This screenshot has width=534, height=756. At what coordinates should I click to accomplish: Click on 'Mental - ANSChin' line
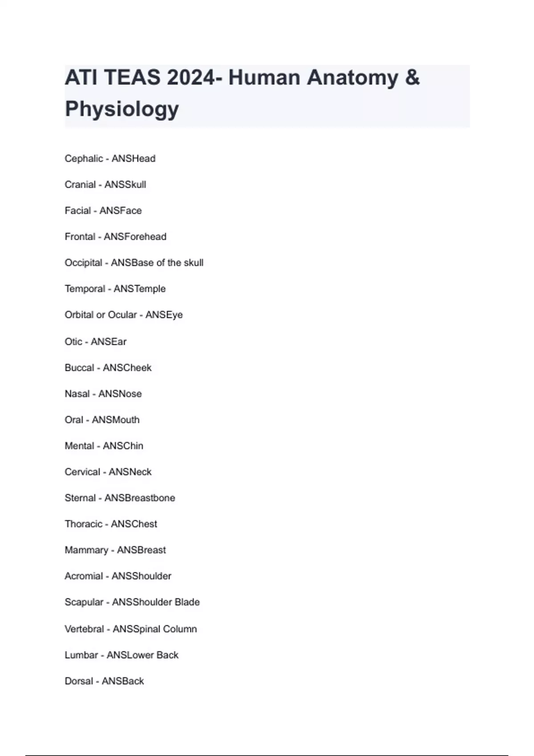click(x=104, y=446)
